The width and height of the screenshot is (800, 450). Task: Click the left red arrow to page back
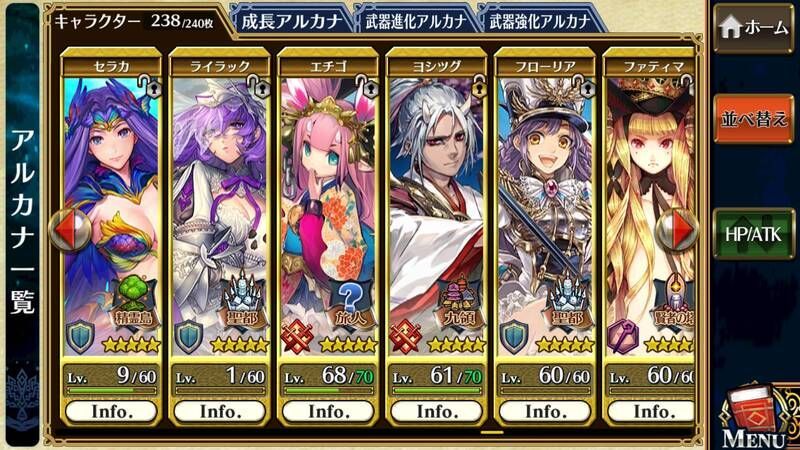(x=71, y=231)
